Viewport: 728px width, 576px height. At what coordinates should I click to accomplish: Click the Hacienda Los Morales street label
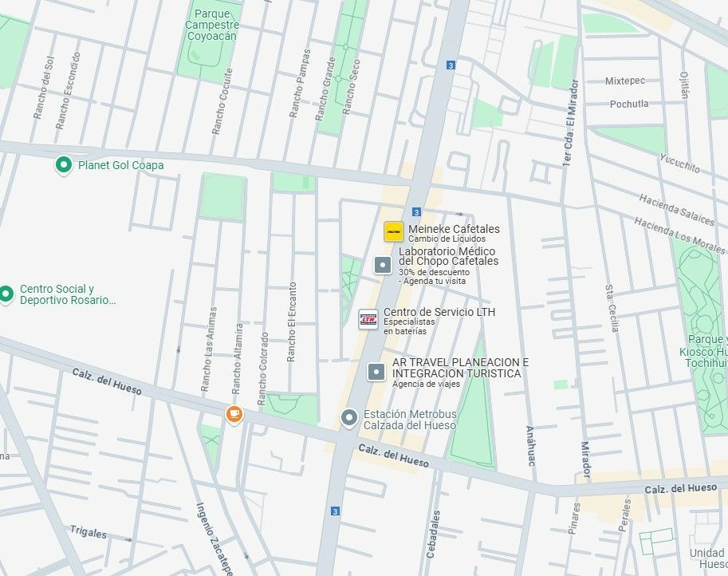(x=679, y=235)
